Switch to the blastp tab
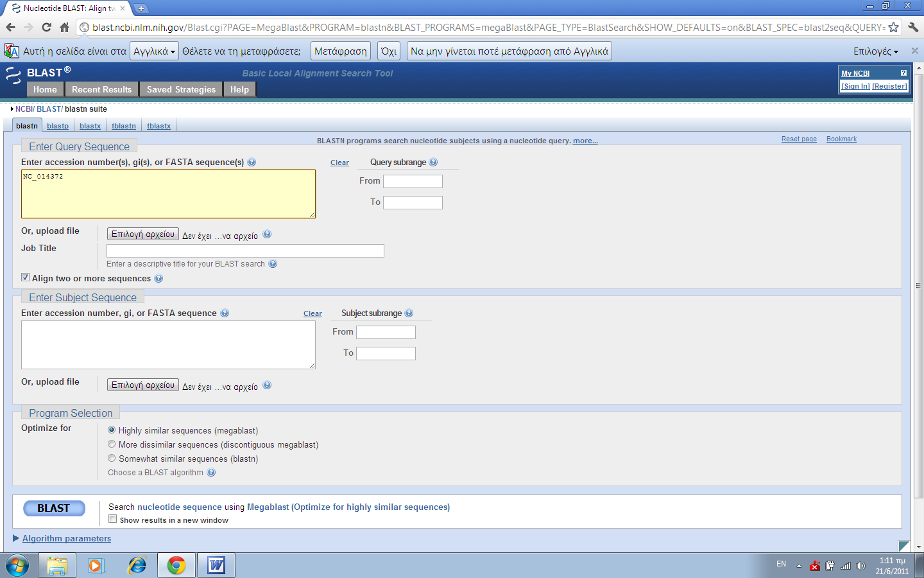 (x=58, y=126)
